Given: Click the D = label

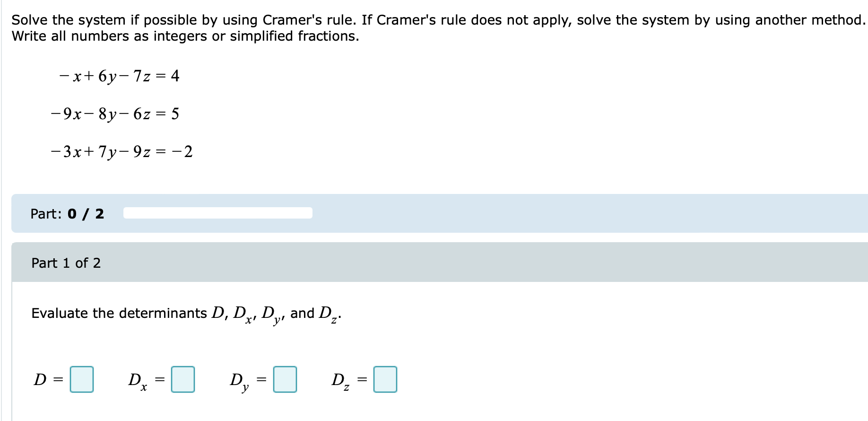Looking at the screenshot, I should click(x=48, y=379).
